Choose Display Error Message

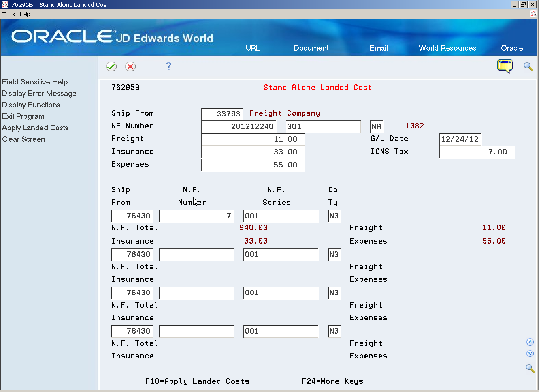point(39,93)
